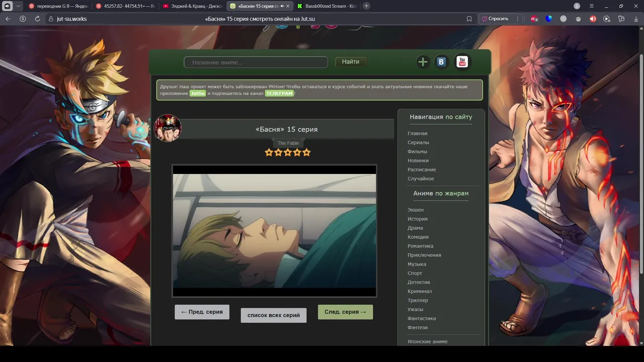Open the play-button video extension icon

tap(607, 19)
